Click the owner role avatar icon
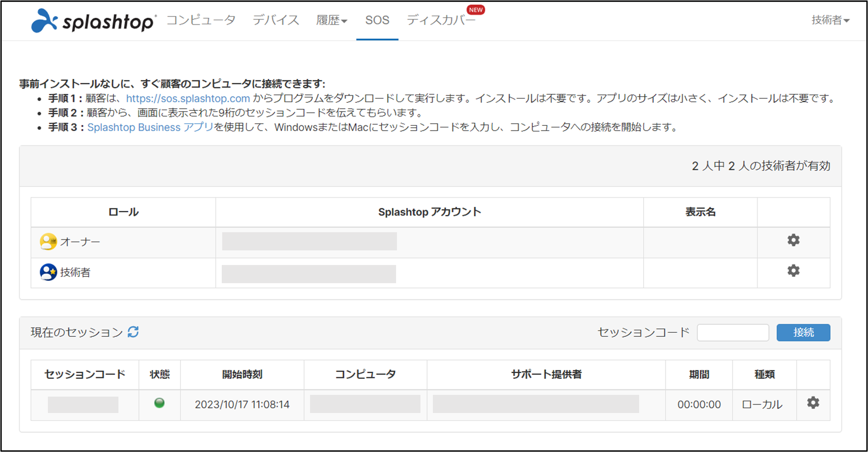Viewport: 868px width, 452px height. [x=48, y=242]
